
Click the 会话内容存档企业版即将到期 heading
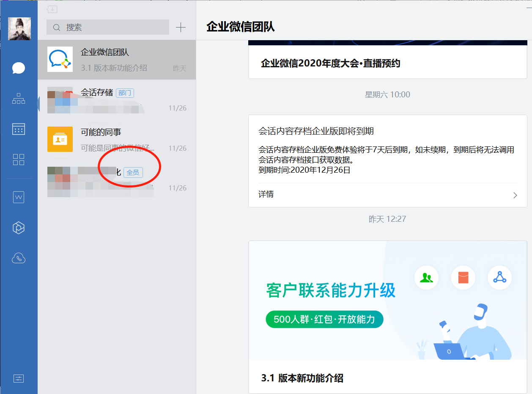click(316, 131)
